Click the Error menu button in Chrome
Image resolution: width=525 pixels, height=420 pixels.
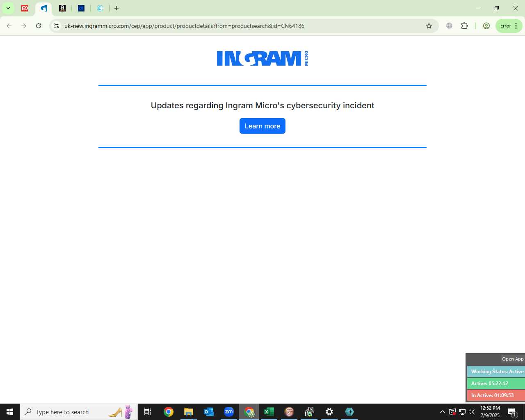tap(509, 26)
